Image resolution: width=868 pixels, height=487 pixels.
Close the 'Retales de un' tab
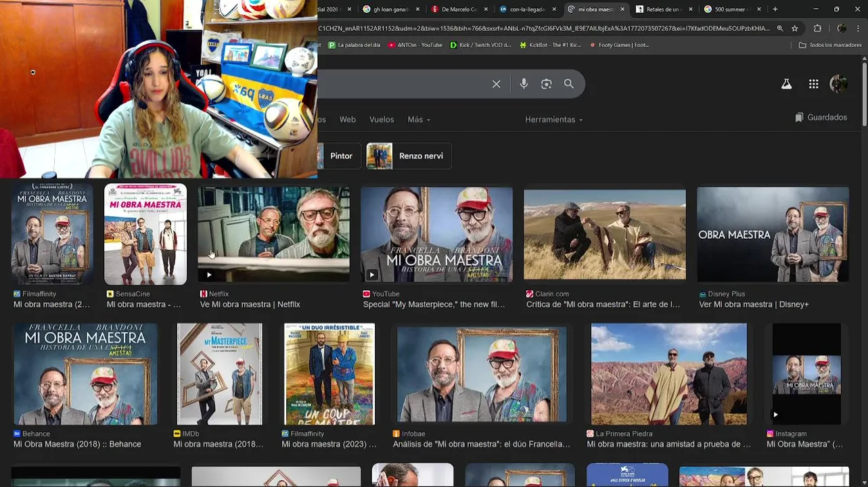[690, 9]
